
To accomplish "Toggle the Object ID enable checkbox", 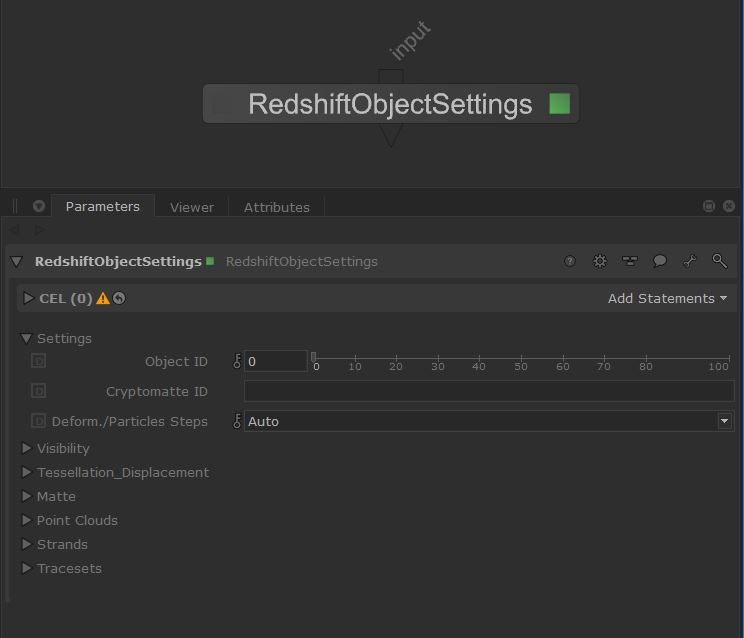I will (38, 361).
